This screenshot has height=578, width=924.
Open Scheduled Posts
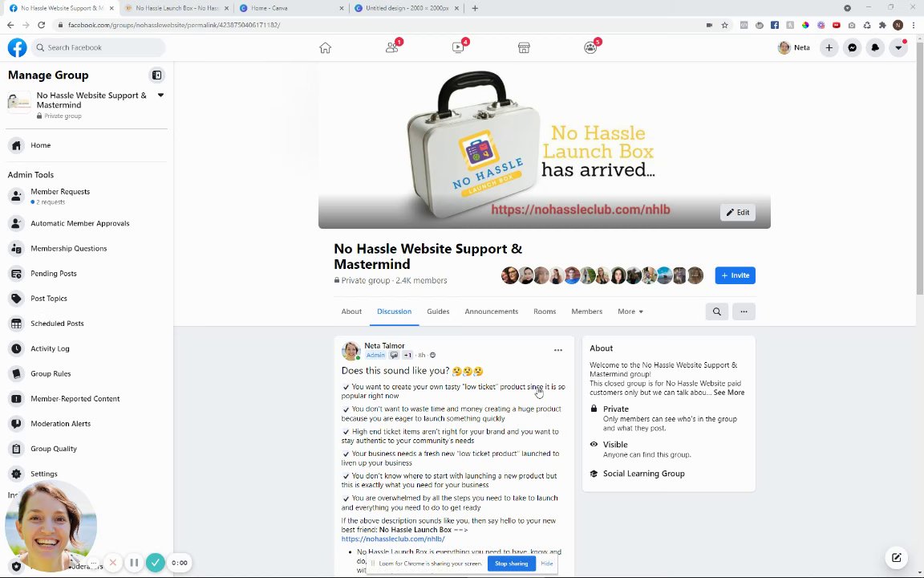[x=87, y=324]
